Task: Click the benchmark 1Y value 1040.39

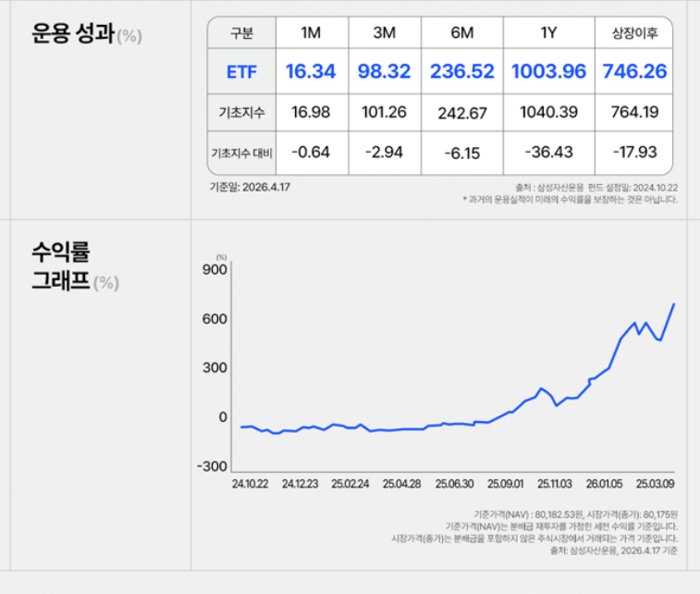Action: [548, 112]
